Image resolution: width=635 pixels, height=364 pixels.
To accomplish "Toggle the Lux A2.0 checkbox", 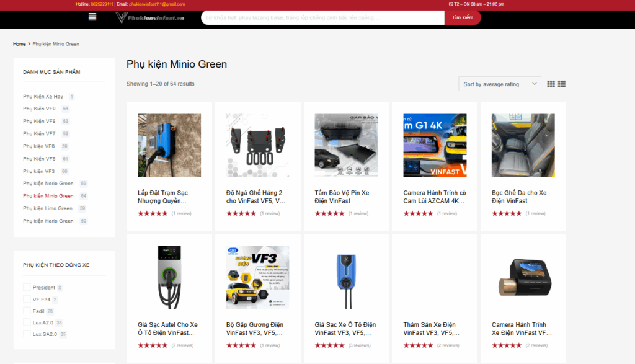I will pos(27,322).
